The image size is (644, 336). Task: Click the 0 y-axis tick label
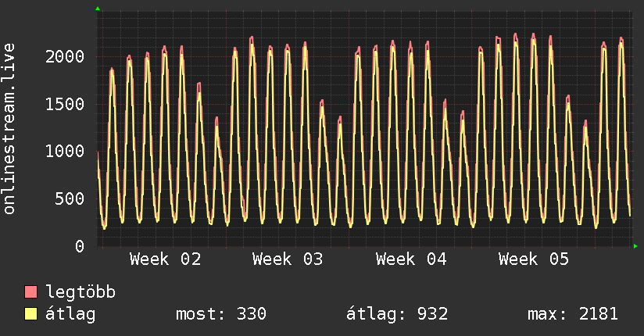(80, 246)
